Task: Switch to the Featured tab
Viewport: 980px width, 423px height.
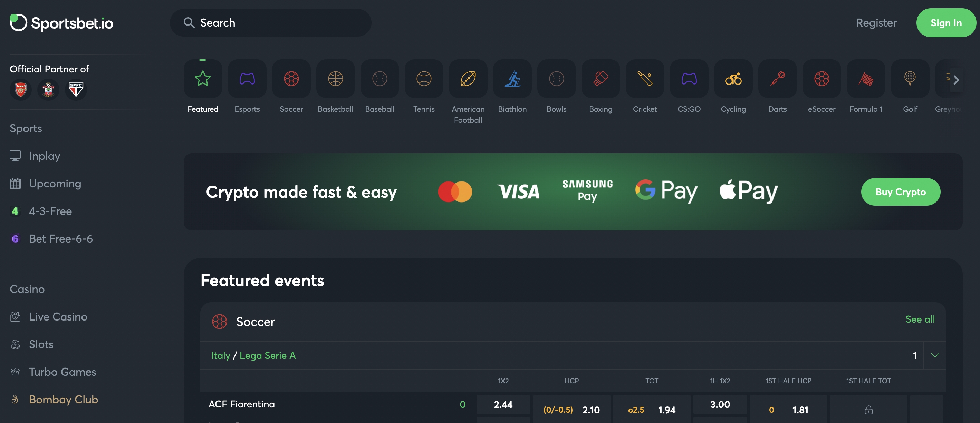Action: point(203,79)
